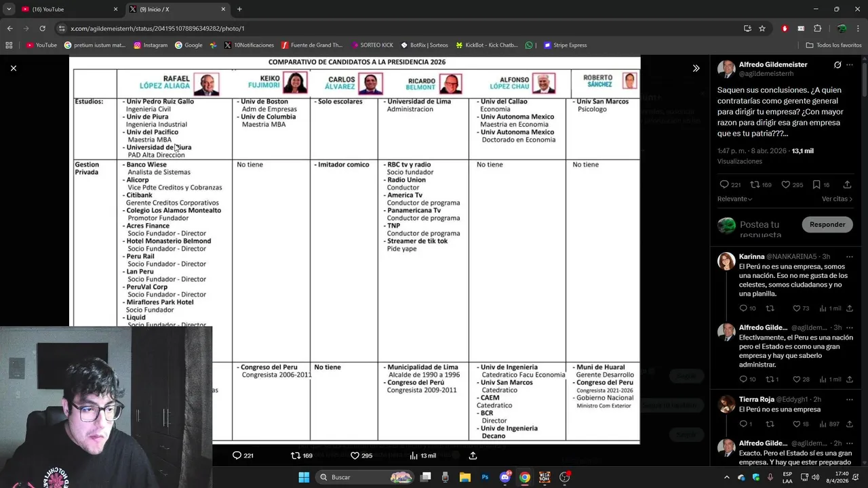Click the Grok icon on Alfredo's post
The width and height of the screenshot is (868, 488).
837,65
